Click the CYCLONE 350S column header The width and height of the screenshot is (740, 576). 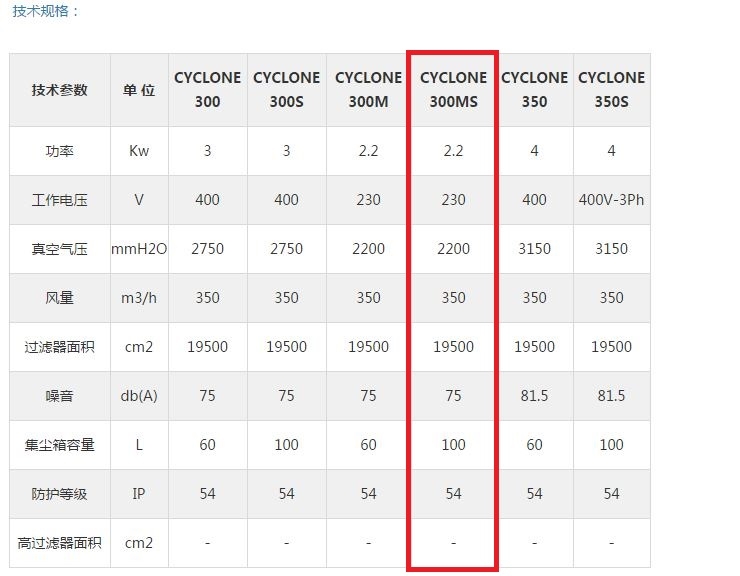tap(612, 89)
